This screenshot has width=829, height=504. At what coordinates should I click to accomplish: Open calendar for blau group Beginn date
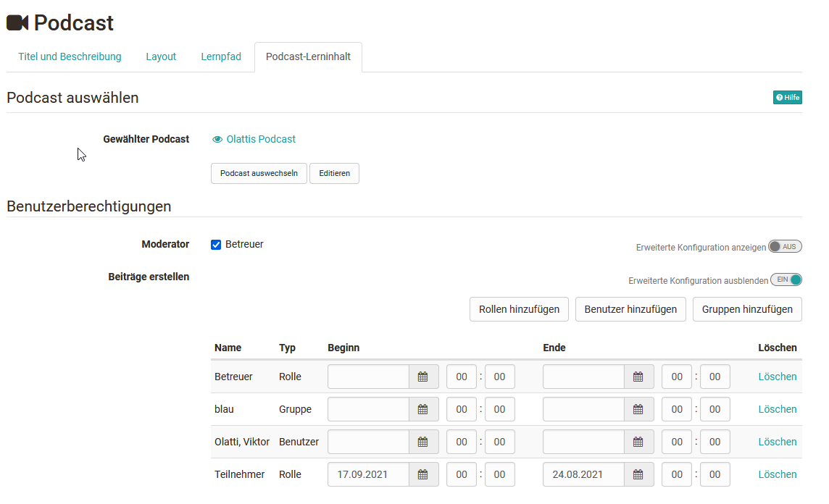pyautogui.click(x=423, y=409)
